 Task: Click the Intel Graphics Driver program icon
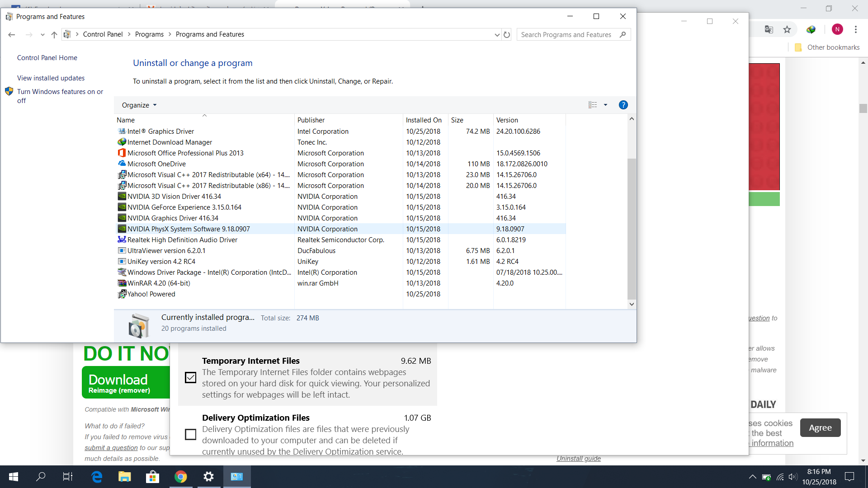[122, 131]
